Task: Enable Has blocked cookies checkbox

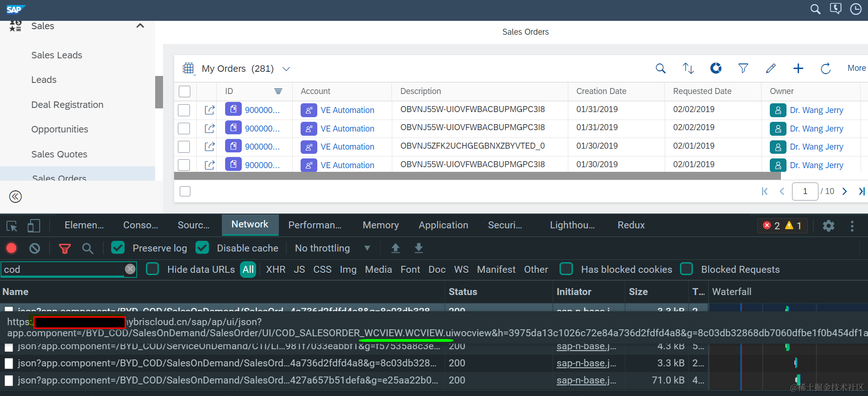Action: [x=566, y=269]
